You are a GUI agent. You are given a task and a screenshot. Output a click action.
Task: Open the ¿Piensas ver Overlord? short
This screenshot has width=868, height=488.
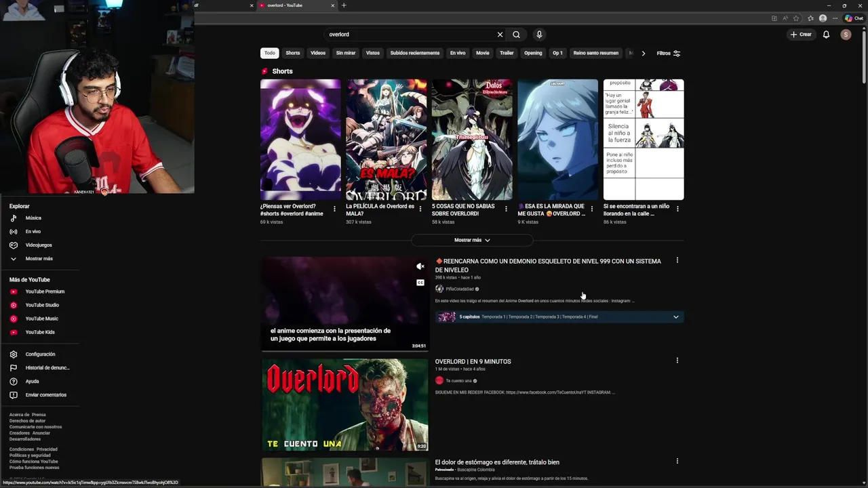pos(300,140)
